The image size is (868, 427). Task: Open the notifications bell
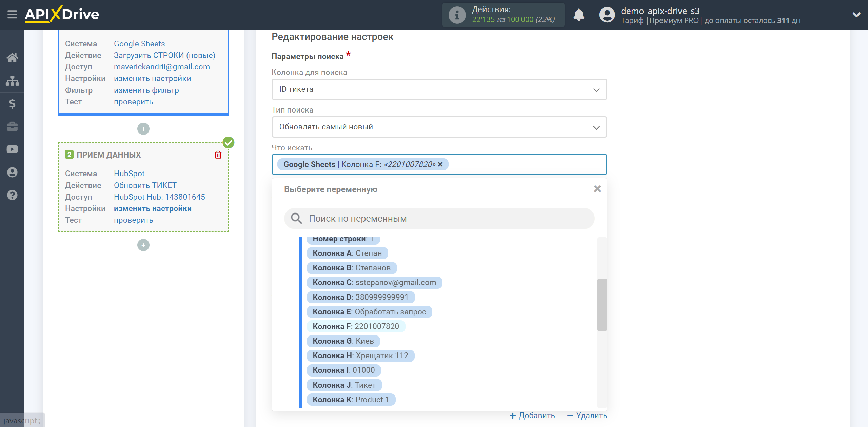pyautogui.click(x=579, y=15)
